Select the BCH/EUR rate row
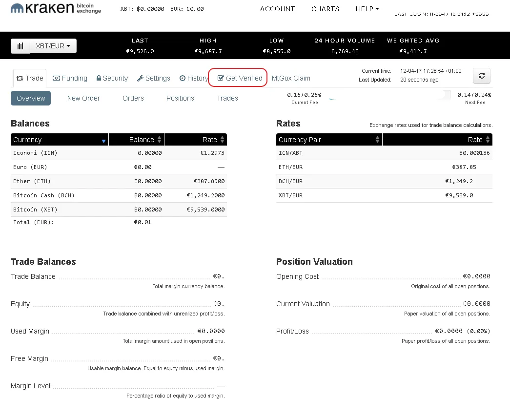510x420 pixels. coord(384,181)
